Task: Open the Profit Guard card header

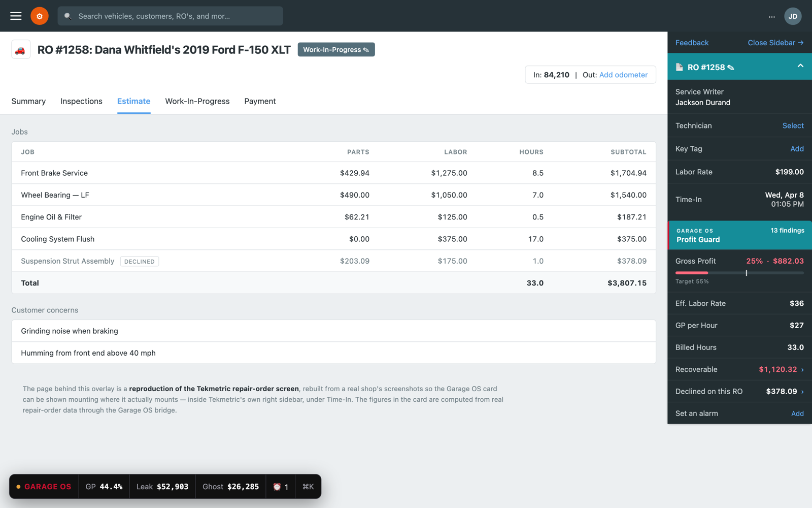Action: [739, 235]
